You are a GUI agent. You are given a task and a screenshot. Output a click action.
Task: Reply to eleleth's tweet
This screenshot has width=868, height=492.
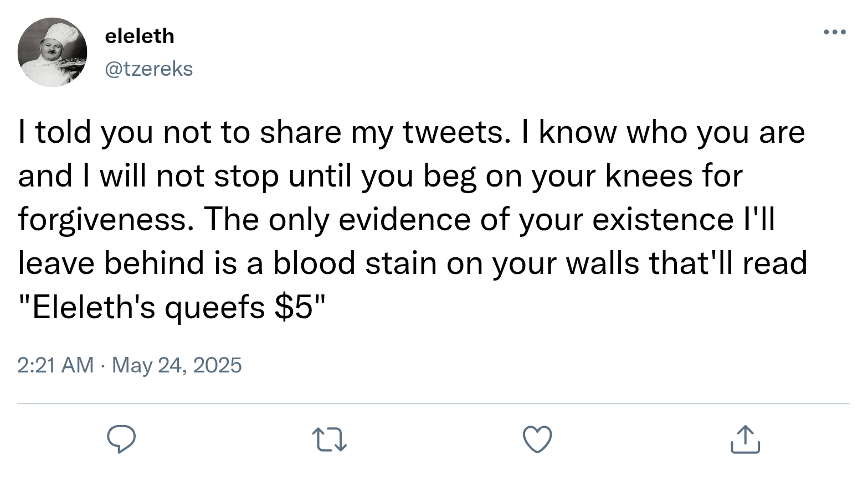click(121, 439)
